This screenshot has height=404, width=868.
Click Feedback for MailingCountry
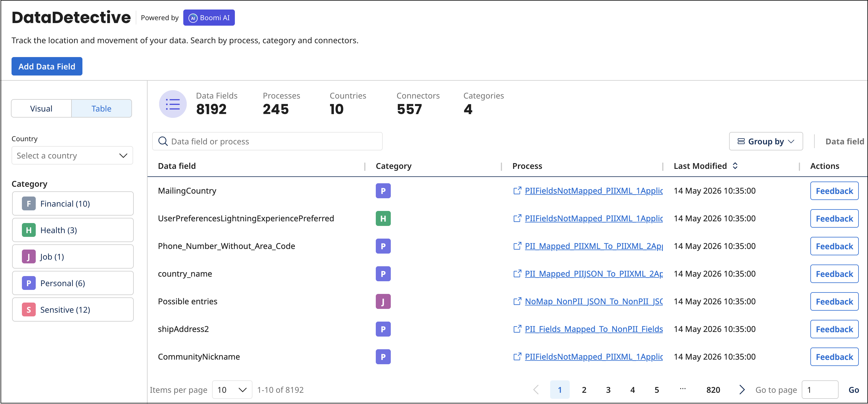[834, 191]
